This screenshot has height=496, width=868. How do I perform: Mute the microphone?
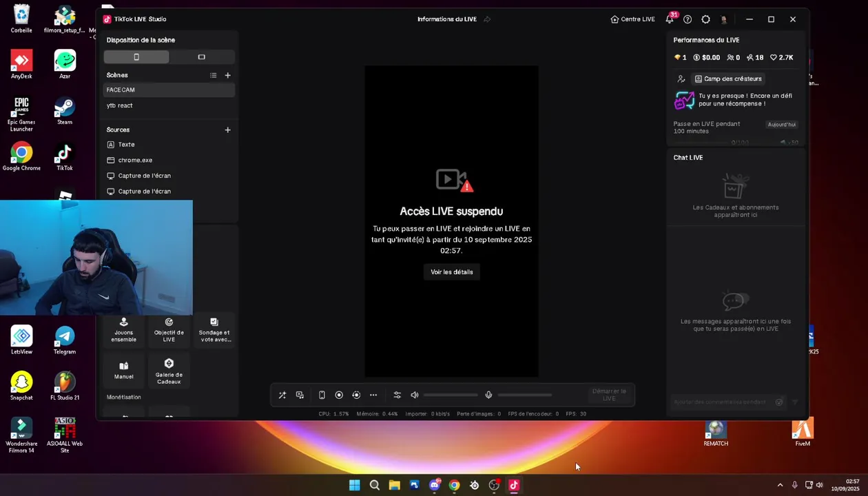[x=488, y=395]
